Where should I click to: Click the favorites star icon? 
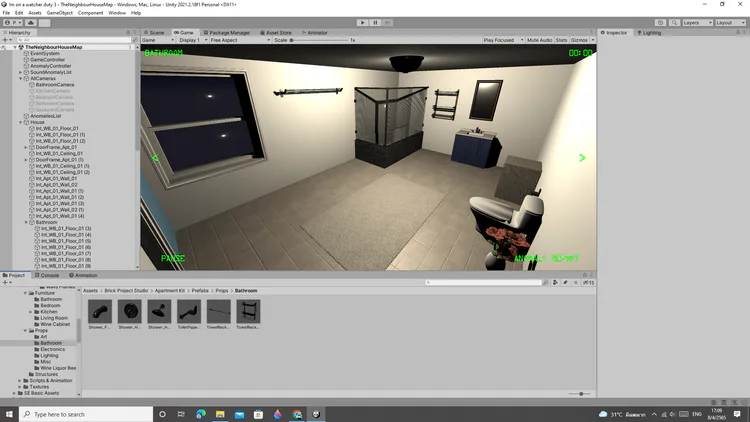click(575, 282)
